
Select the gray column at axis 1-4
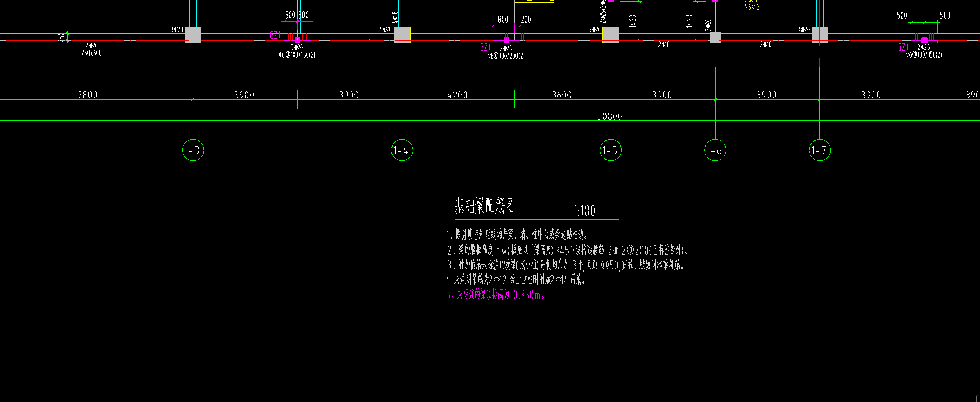tap(402, 34)
